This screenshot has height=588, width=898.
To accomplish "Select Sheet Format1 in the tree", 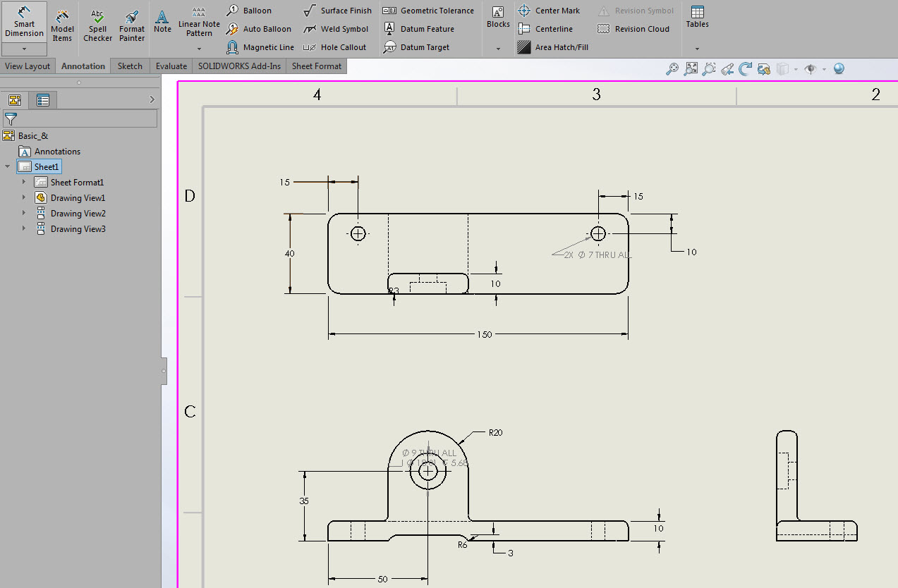I will 70,182.
